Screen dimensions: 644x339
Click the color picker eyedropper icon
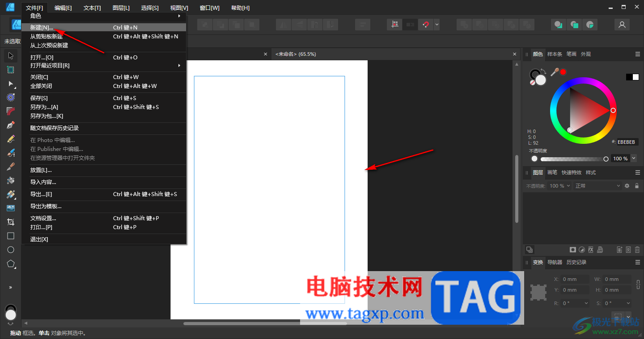(555, 72)
